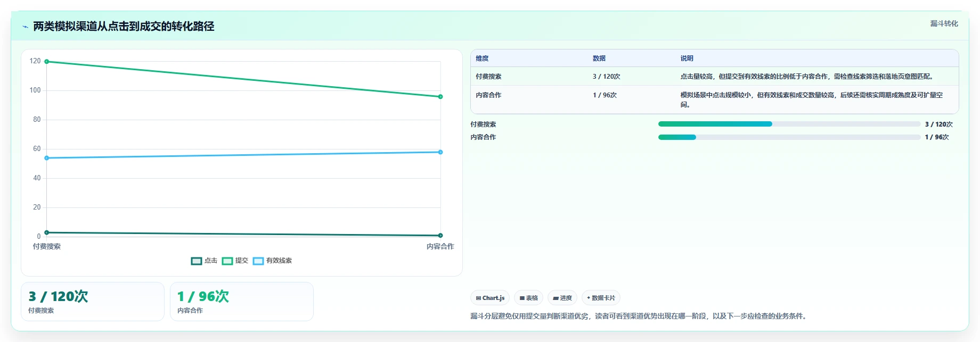Click the 内容合作 label beside progress bar

(x=483, y=137)
